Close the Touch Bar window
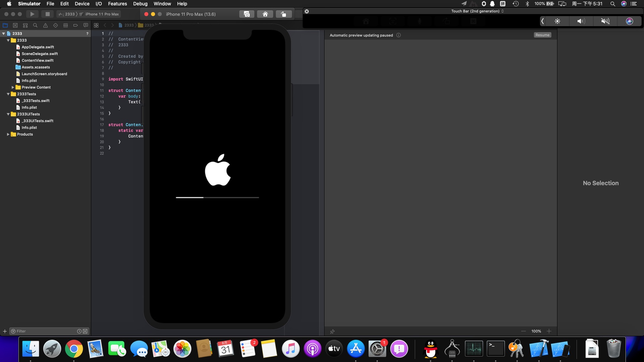The height and width of the screenshot is (362, 644). [307, 11]
